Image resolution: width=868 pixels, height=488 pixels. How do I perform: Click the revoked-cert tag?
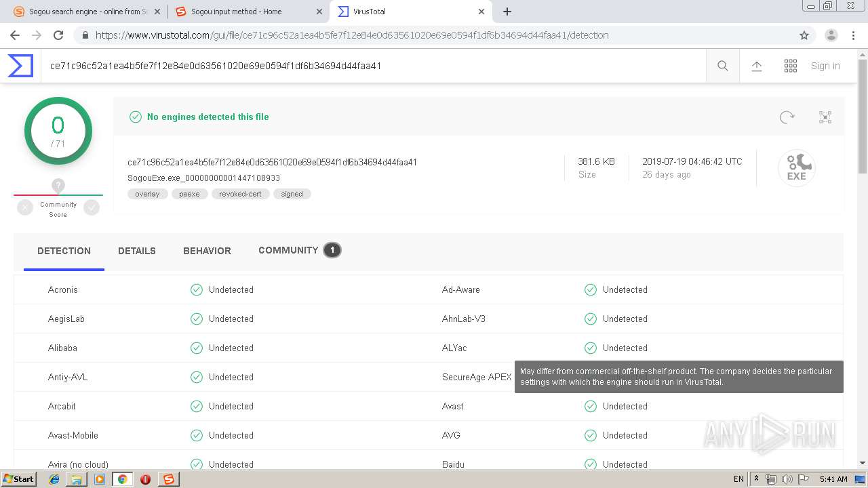click(x=240, y=194)
